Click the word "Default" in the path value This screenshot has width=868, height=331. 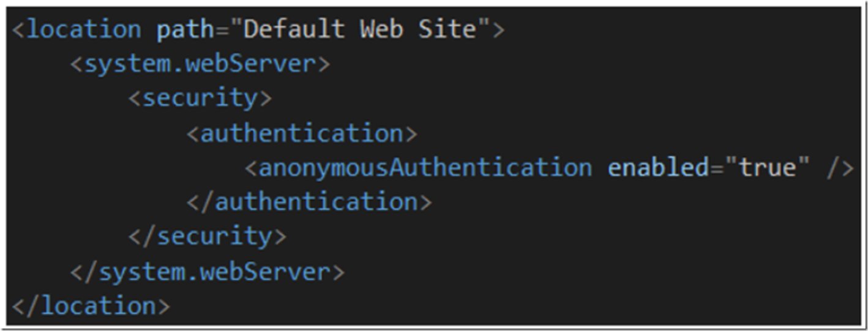click(295, 30)
